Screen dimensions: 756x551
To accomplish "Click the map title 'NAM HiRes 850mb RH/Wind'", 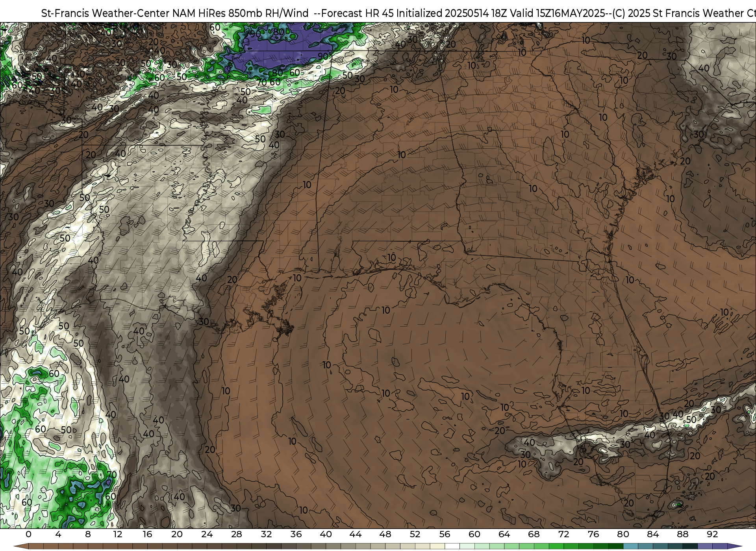I will (240, 13).
